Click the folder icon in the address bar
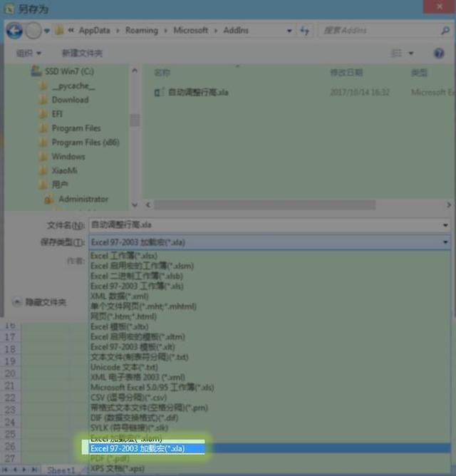Image resolution: width=456 pixels, height=476 pixels. coord(60,30)
